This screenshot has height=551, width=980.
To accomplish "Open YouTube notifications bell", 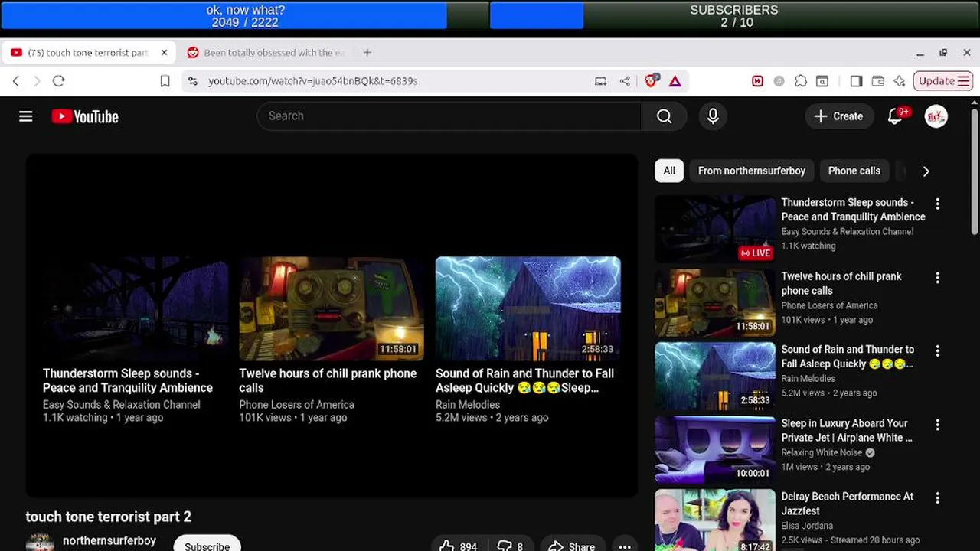I will (895, 116).
